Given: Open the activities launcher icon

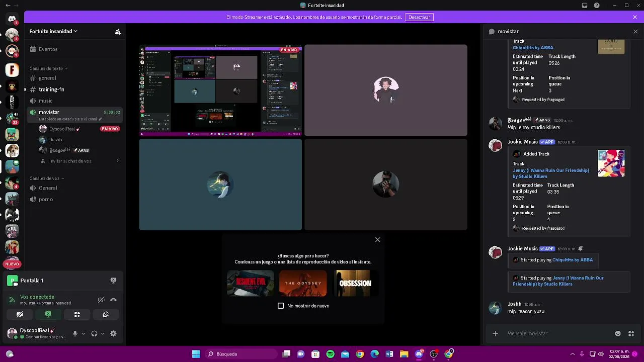Looking at the screenshot, I should point(77,314).
